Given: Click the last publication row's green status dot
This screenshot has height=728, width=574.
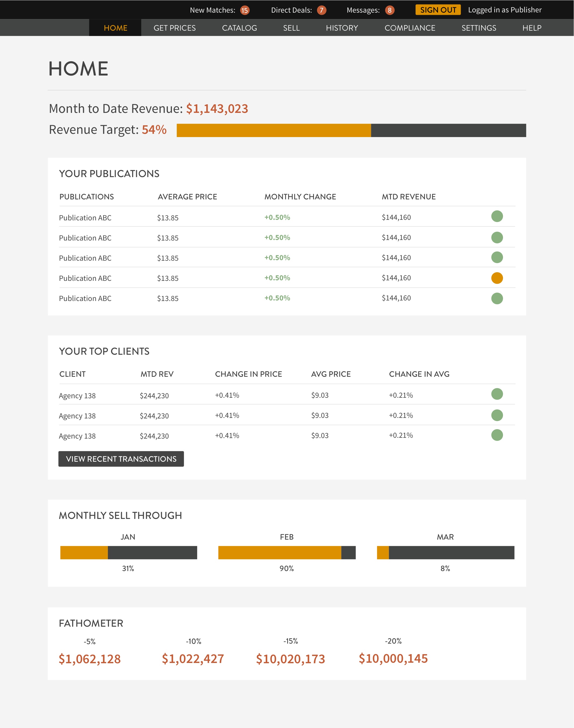Looking at the screenshot, I should coord(497,298).
